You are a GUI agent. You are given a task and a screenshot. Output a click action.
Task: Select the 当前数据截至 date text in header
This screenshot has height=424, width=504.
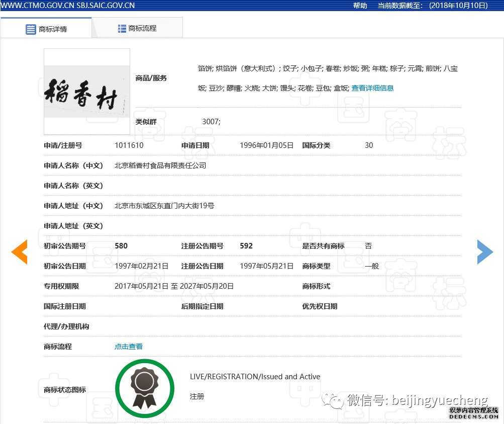coord(433,6)
